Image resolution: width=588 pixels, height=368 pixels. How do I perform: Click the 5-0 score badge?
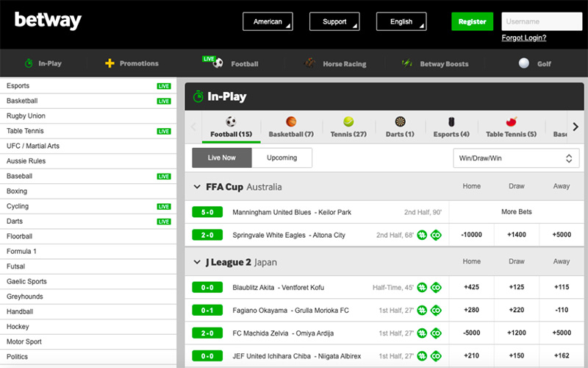click(x=207, y=212)
